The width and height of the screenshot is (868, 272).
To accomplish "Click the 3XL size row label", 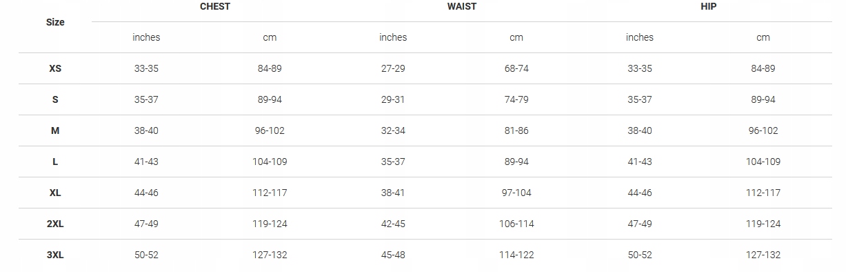I will [55, 255].
